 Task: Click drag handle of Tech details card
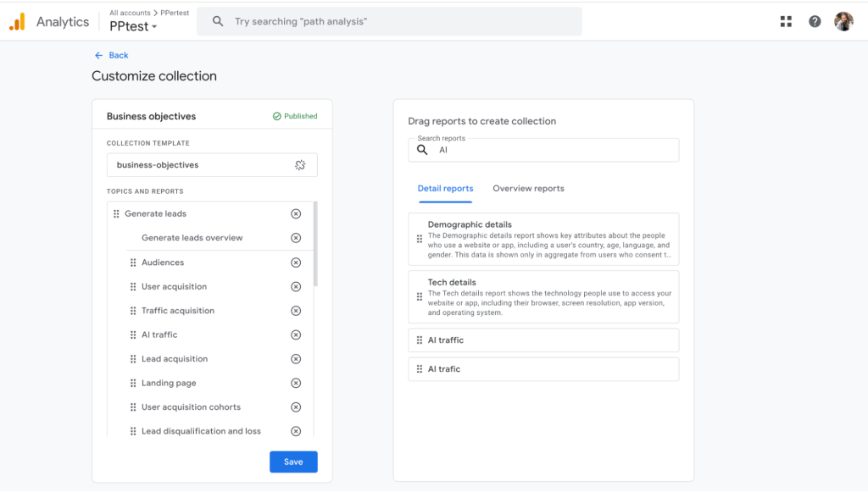(420, 297)
